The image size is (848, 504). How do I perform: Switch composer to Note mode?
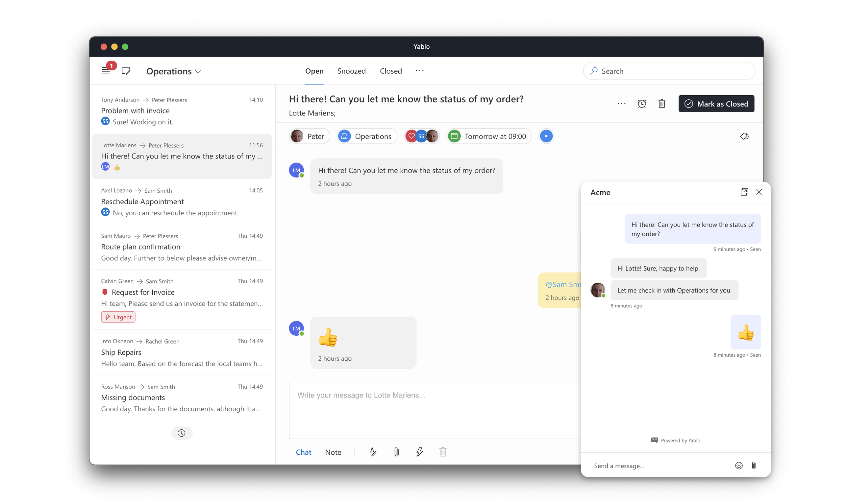point(333,452)
